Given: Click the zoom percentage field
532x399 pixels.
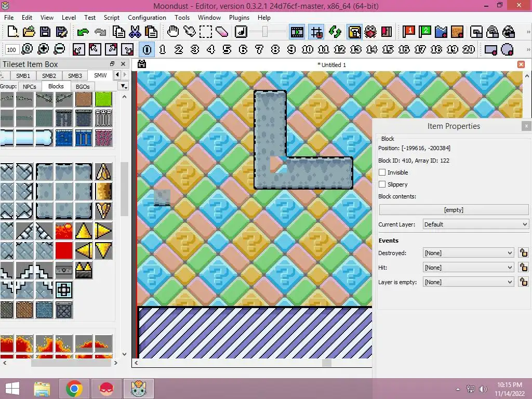Looking at the screenshot, I should click(x=11, y=50).
